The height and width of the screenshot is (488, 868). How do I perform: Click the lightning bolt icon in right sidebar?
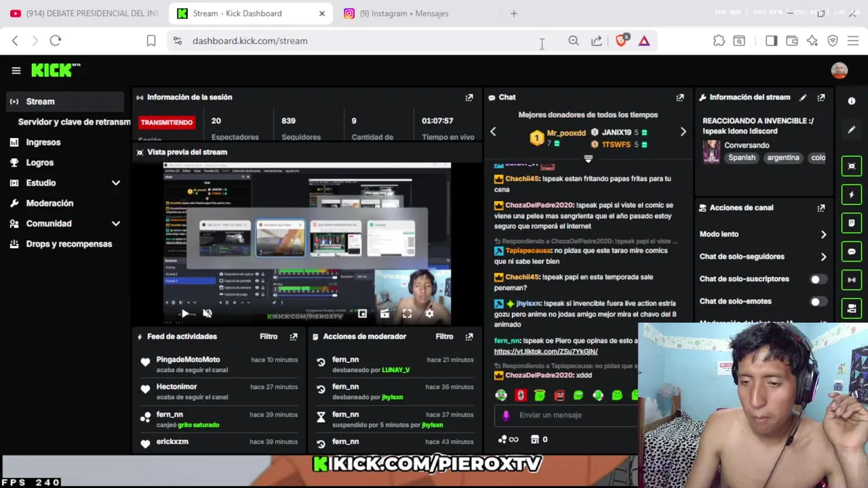coord(852,195)
